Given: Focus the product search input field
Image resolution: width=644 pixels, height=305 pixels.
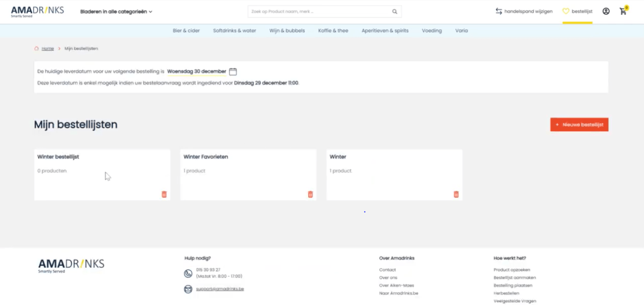Looking at the screenshot, I should point(319,12).
